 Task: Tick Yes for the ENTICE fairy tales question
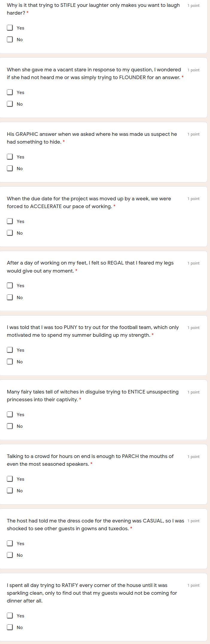10,414
